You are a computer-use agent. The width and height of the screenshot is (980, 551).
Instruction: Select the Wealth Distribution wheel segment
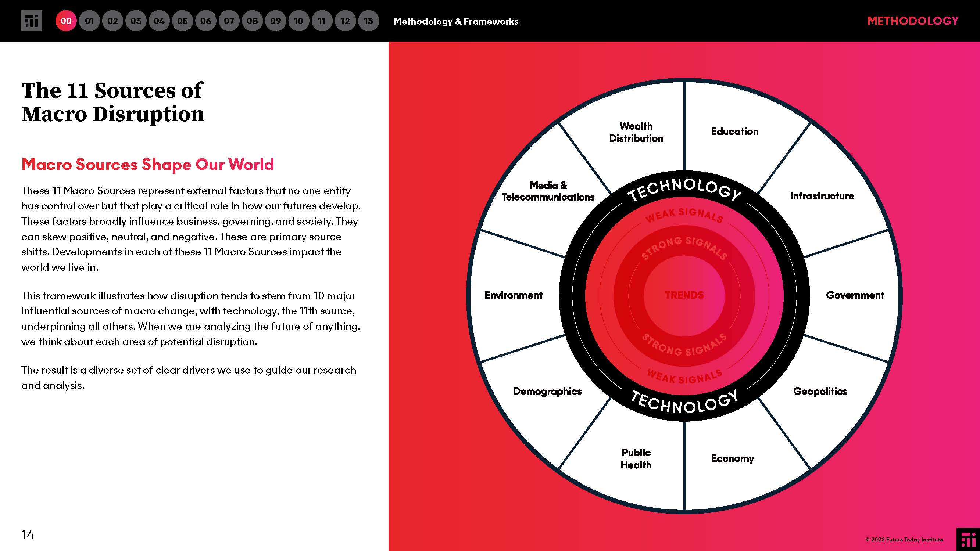[x=636, y=132]
